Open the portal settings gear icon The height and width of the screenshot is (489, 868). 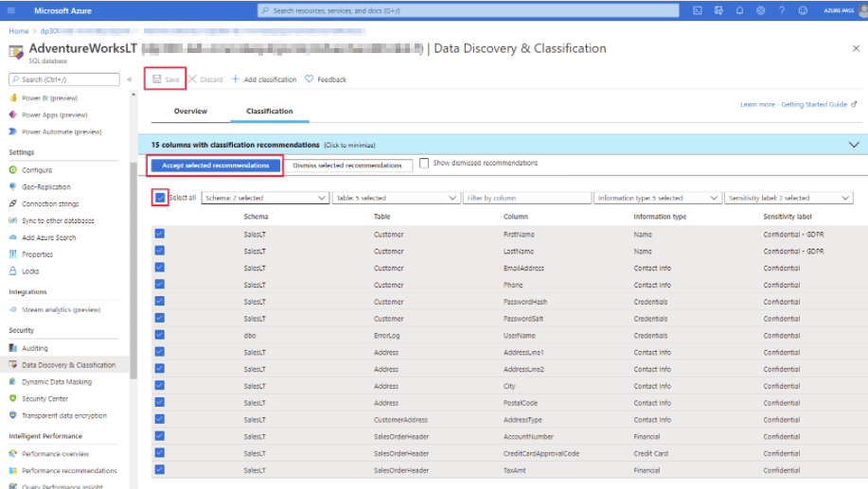(761, 10)
